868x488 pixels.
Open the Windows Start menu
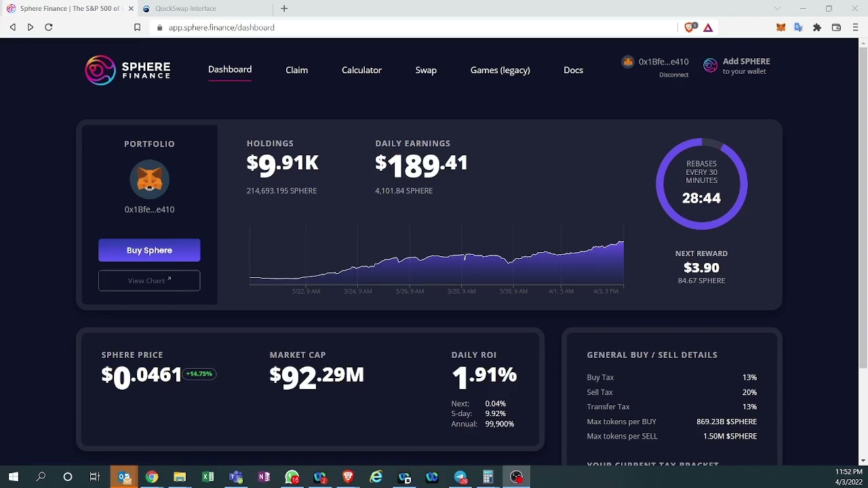point(13,477)
